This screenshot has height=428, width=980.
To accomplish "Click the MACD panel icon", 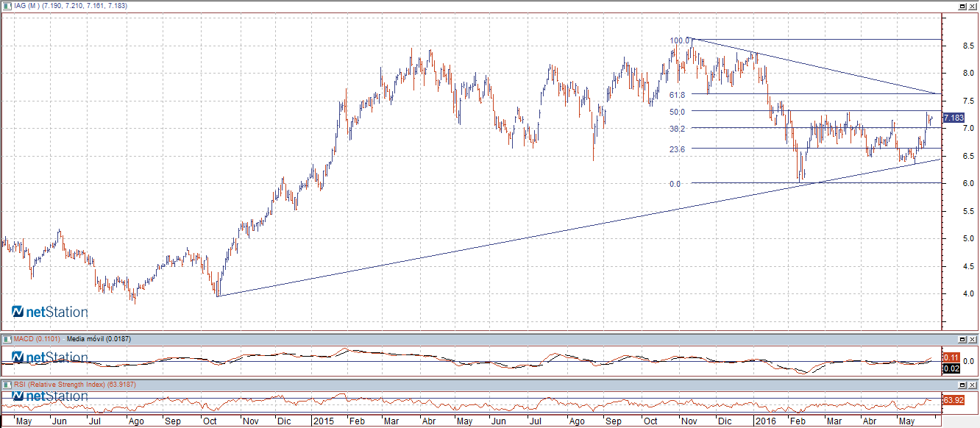I will pos(7,339).
